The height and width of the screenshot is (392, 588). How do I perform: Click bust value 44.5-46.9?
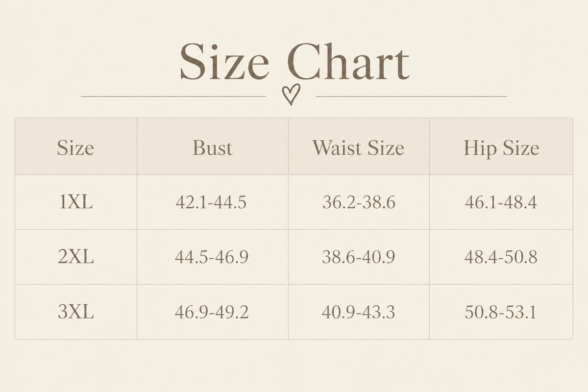(x=212, y=257)
